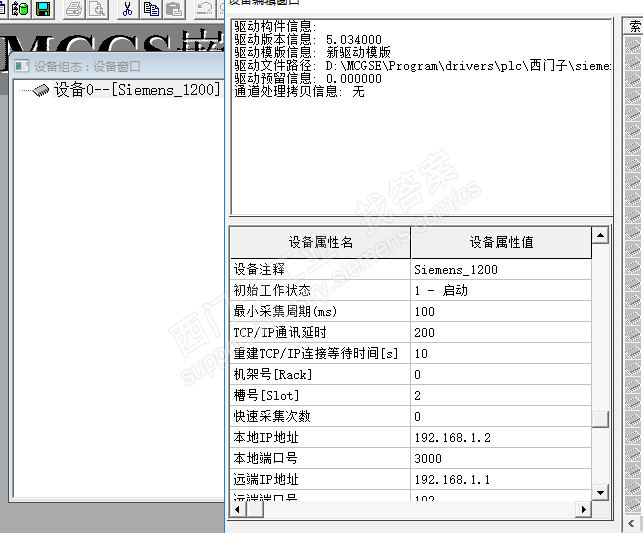Click property table vertical scrollbar thumb
Image resolution: width=643 pixels, height=533 pixels.
[x=600, y=419]
